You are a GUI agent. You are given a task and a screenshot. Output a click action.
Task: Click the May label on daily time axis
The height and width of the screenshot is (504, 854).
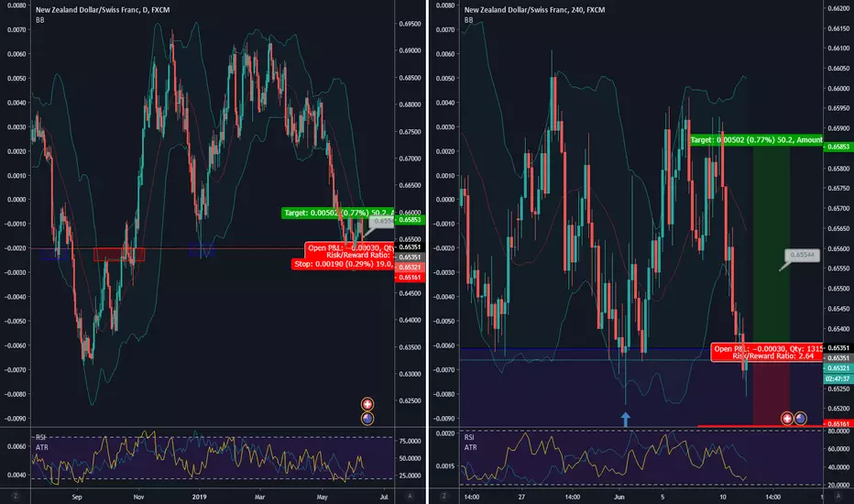click(322, 497)
